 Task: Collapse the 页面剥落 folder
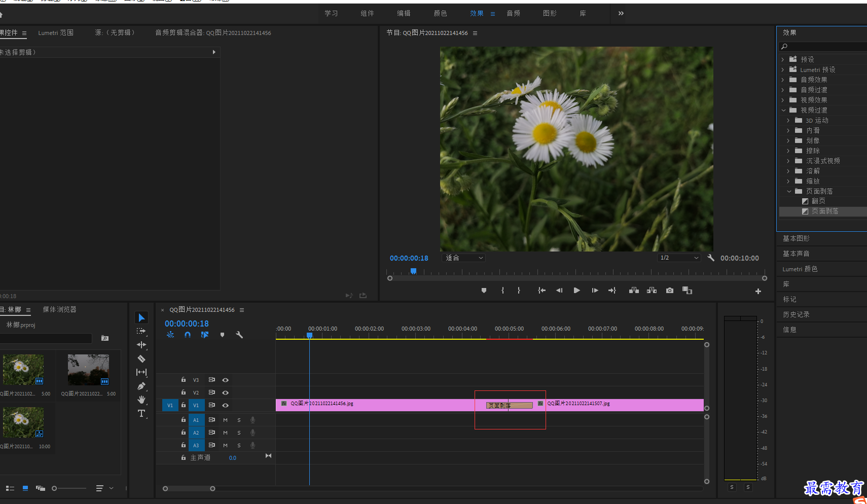(789, 191)
